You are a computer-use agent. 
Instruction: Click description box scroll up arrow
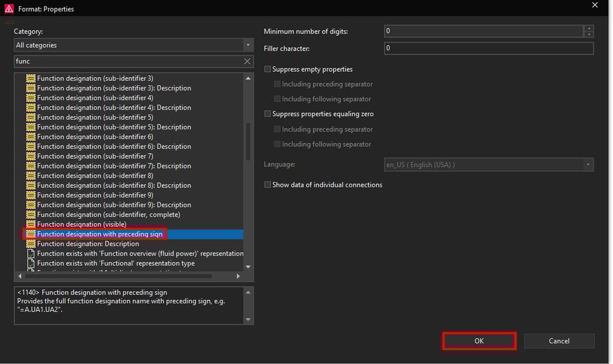[x=248, y=292]
